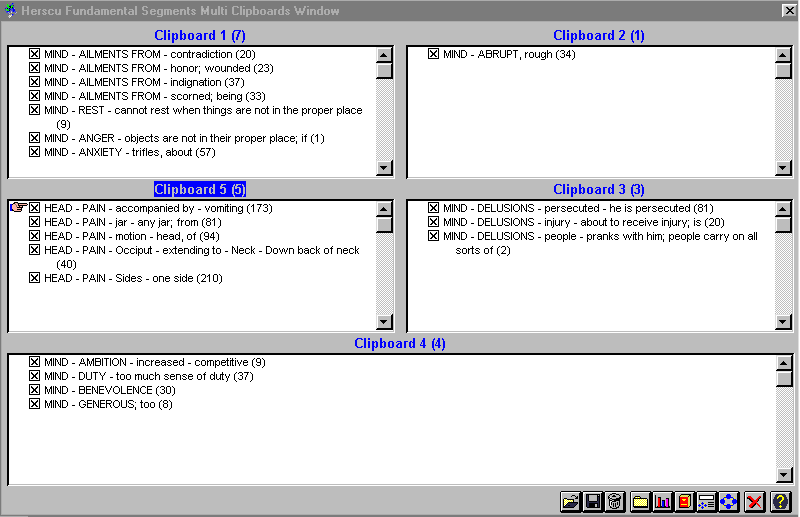
Task: Click Clipboard 3 scrollbar down arrow
Action: [x=783, y=322]
